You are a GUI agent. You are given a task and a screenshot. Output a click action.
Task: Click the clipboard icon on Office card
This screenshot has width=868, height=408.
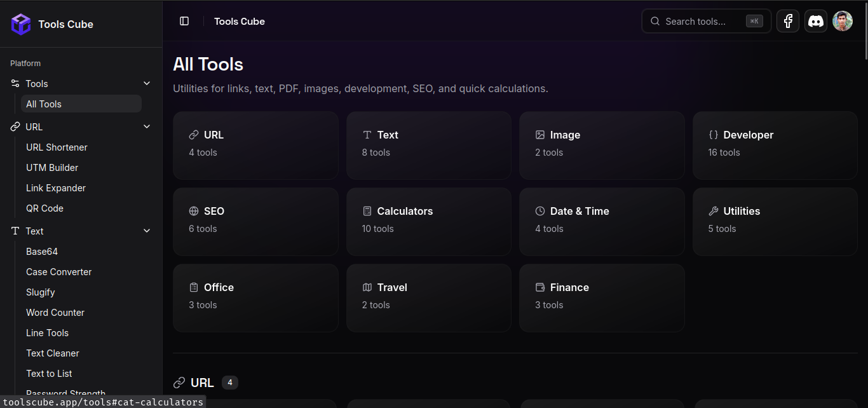click(194, 287)
